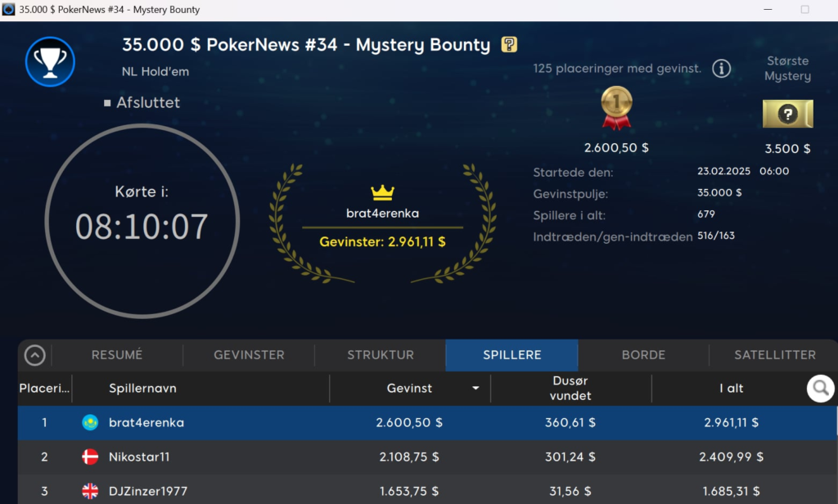Screen dimensions: 838x504
Task: Click the 35.000 $ prize pool value
Action: [719, 192]
